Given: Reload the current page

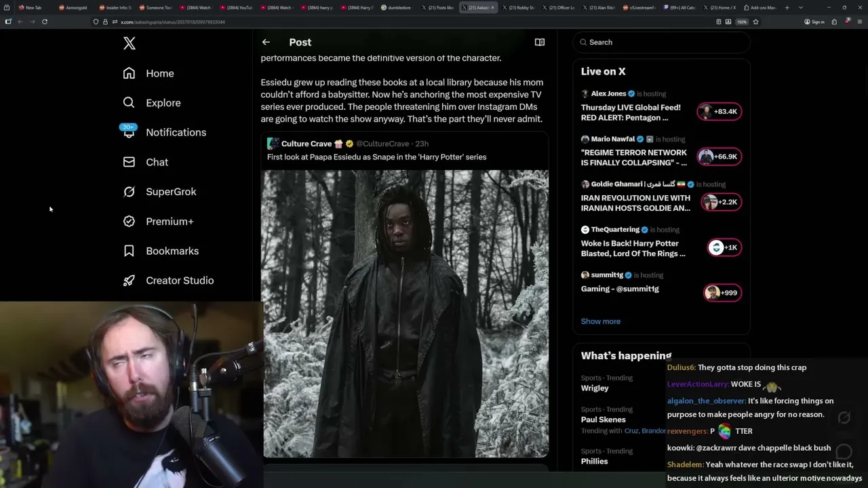Looking at the screenshot, I should pyautogui.click(x=45, y=22).
